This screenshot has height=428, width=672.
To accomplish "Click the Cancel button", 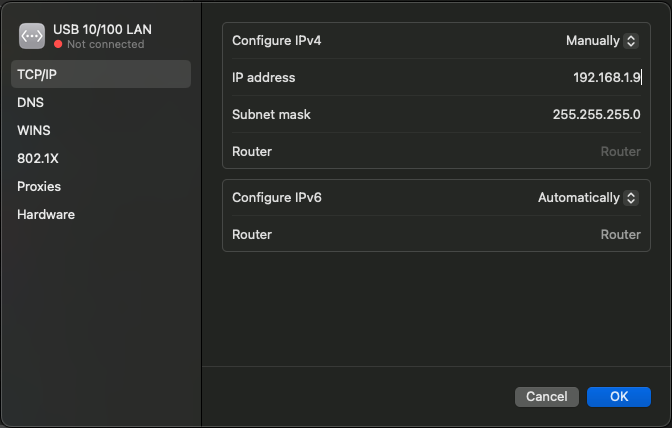I will click(x=547, y=397).
